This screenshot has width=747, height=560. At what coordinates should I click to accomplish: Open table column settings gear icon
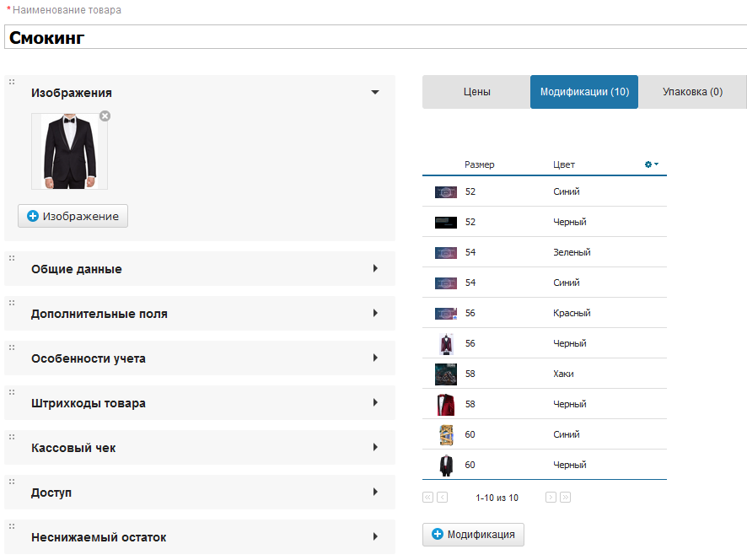(650, 164)
